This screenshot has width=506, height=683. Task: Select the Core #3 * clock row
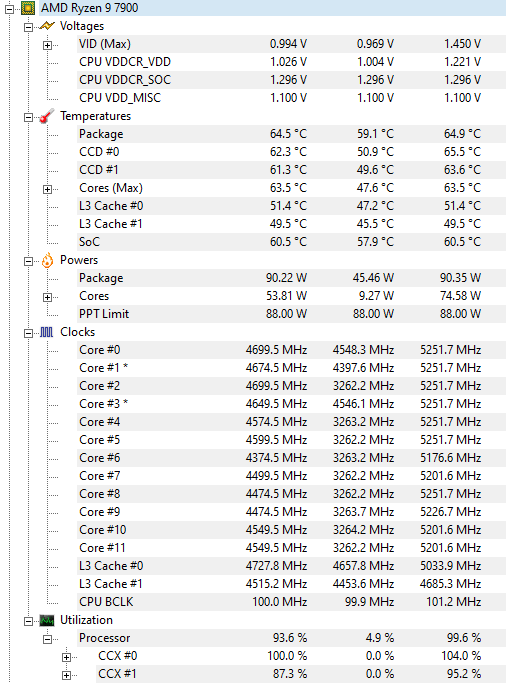point(291,404)
